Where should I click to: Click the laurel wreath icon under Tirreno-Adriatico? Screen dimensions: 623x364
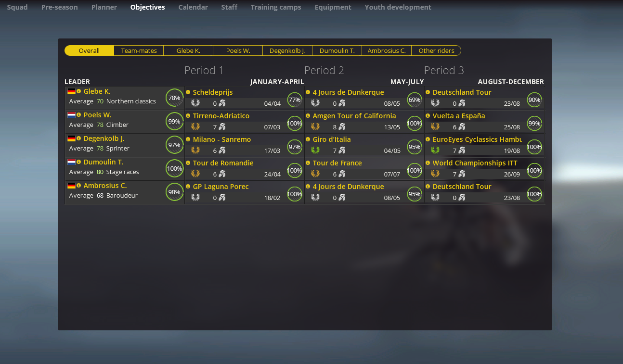click(x=195, y=127)
